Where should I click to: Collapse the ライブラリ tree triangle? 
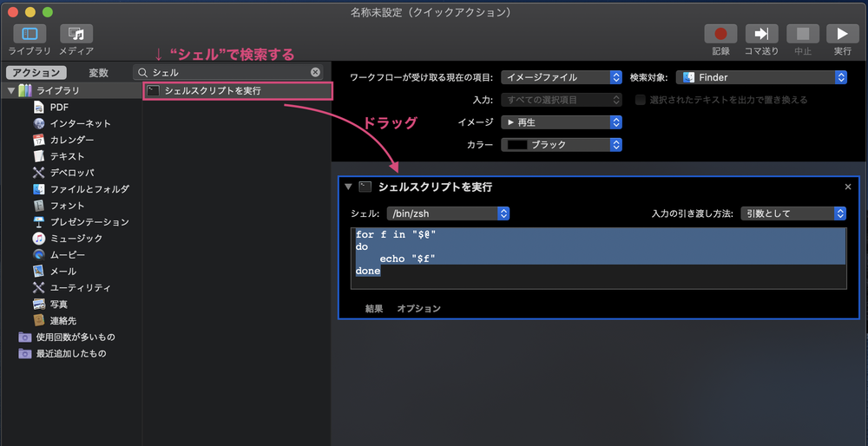11,90
